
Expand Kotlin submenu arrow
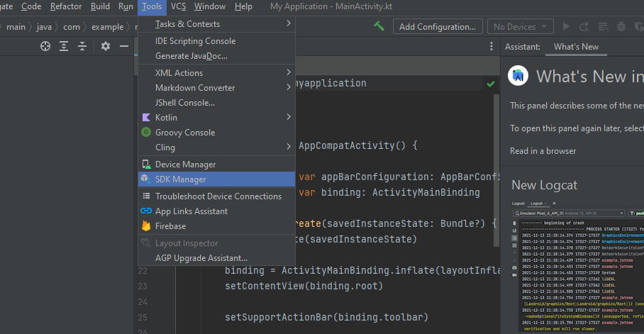(289, 117)
